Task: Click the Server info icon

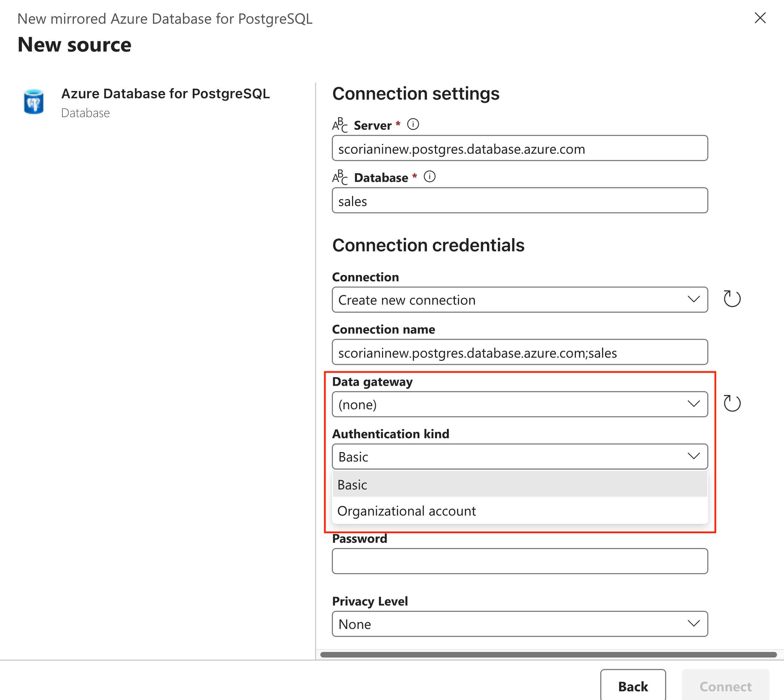Action: click(413, 124)
